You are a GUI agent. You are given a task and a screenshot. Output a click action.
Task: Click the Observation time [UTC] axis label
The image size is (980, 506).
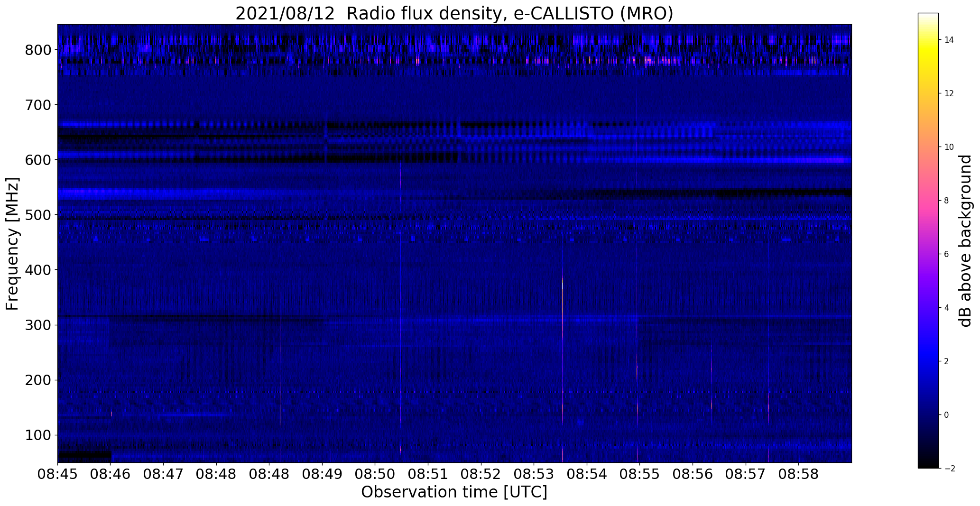pyautogui.click(x=454, y=492)
